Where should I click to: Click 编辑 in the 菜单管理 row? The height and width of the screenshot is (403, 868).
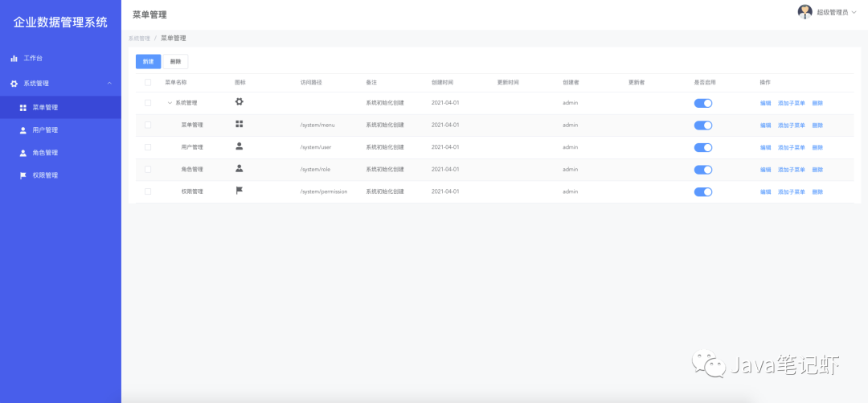766,125
